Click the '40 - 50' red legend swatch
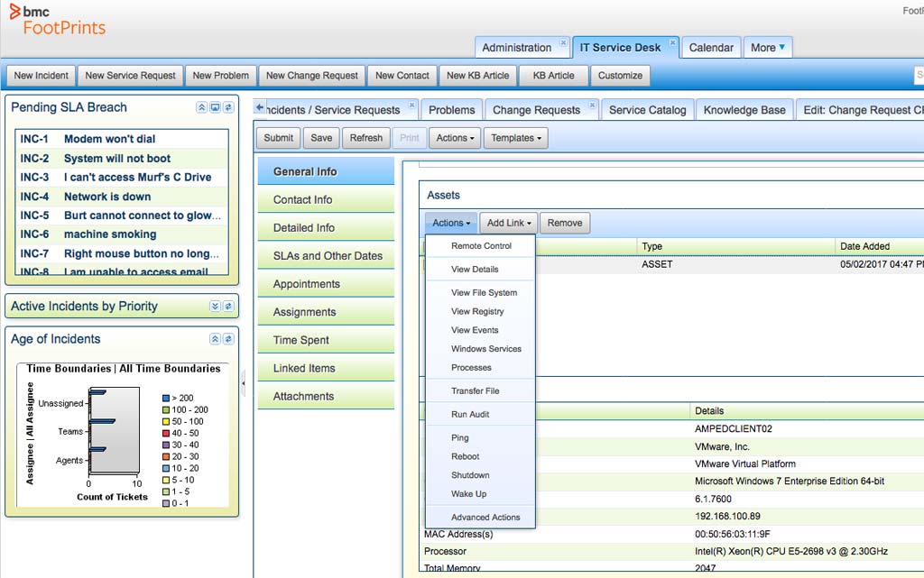 166,433
